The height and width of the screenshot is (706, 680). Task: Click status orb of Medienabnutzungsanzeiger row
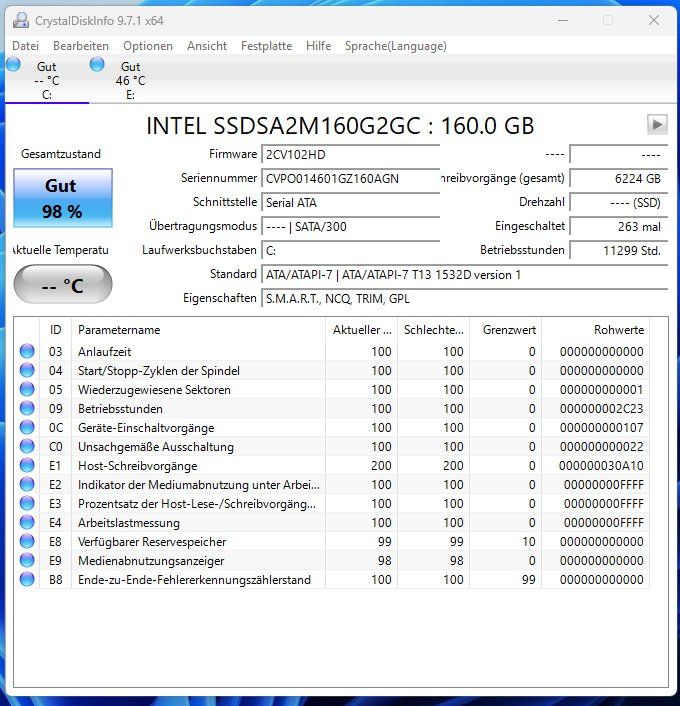(x=27, y=560)
